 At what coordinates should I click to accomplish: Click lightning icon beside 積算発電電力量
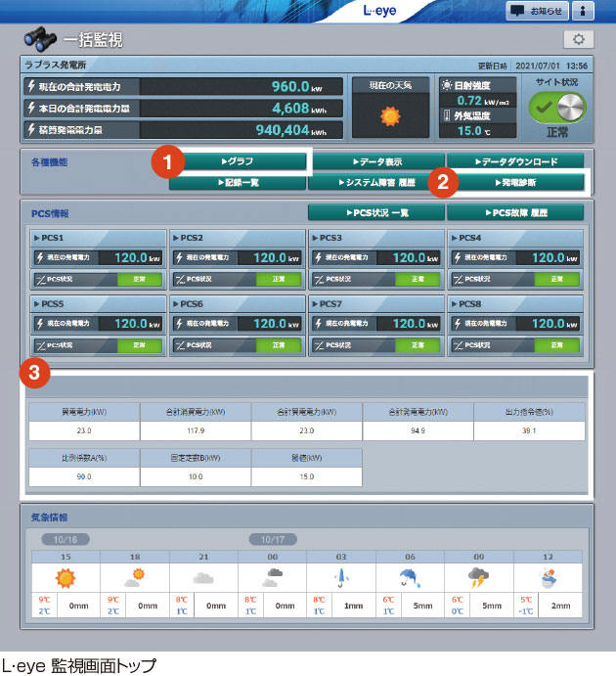31,129
